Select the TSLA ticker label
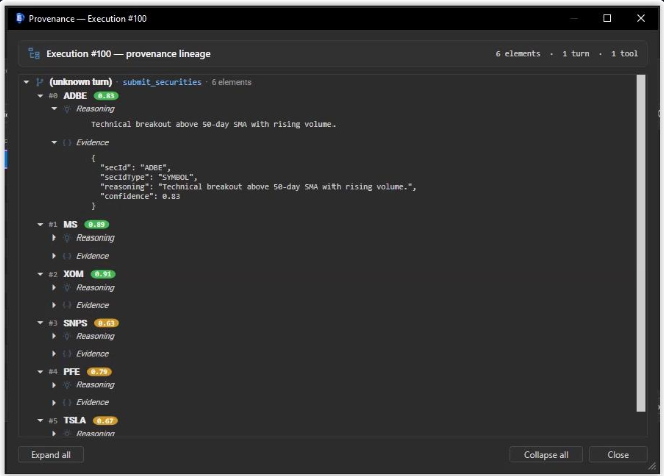The image size is (664, 476). 75,421
